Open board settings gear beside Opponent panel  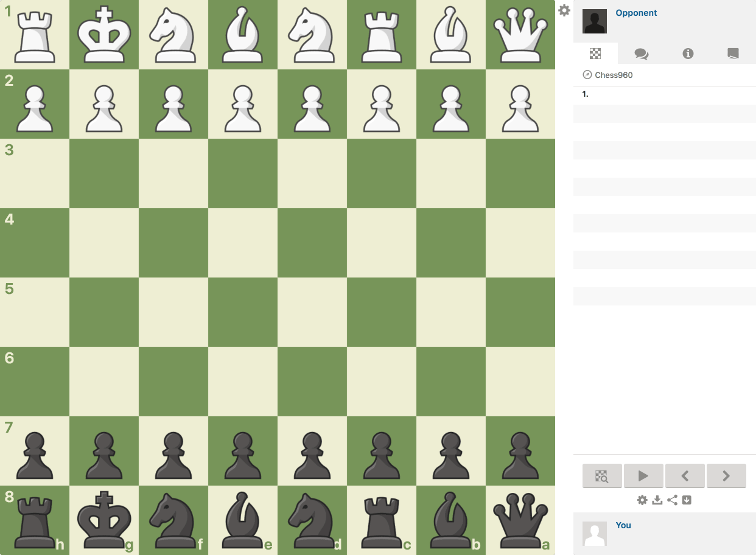(564, 10)
